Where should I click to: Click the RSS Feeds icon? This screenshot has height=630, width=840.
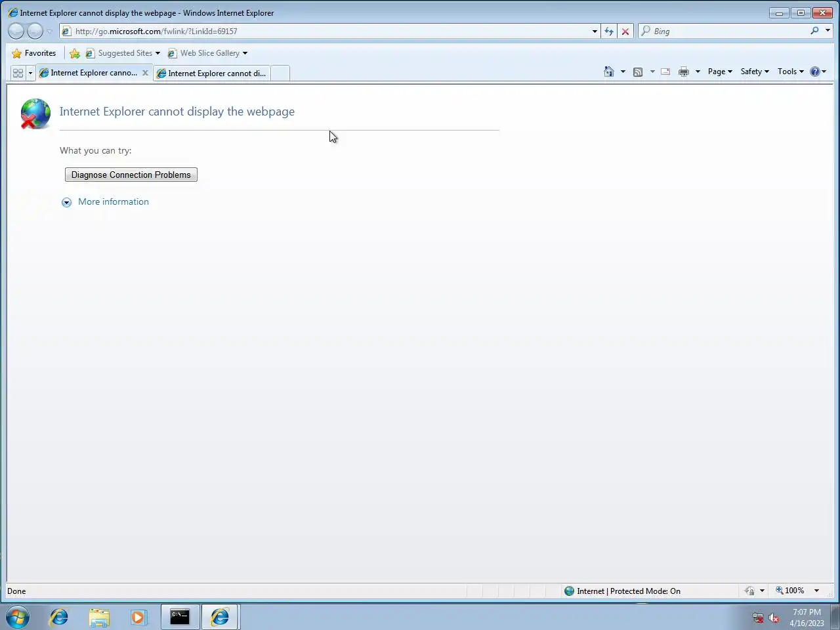638,72
